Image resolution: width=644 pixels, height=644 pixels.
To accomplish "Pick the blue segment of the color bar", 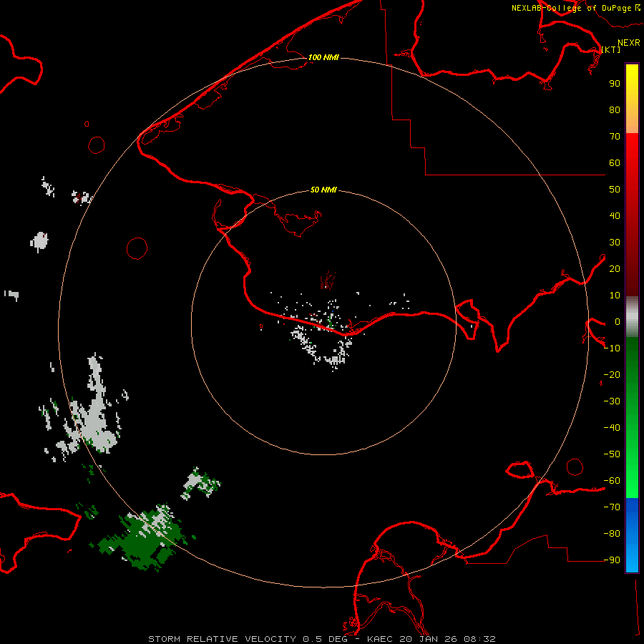I will coord(632,535).
